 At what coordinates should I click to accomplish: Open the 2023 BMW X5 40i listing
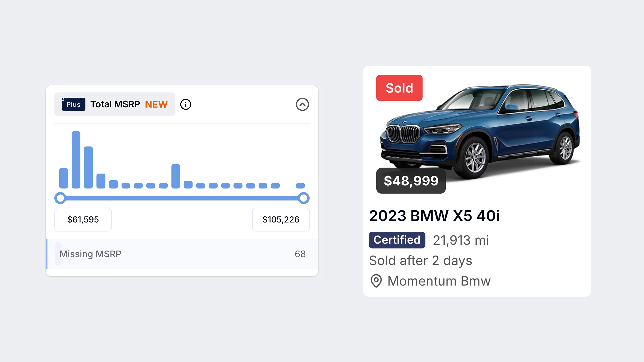pyautogui.click(x=434, y=216)
